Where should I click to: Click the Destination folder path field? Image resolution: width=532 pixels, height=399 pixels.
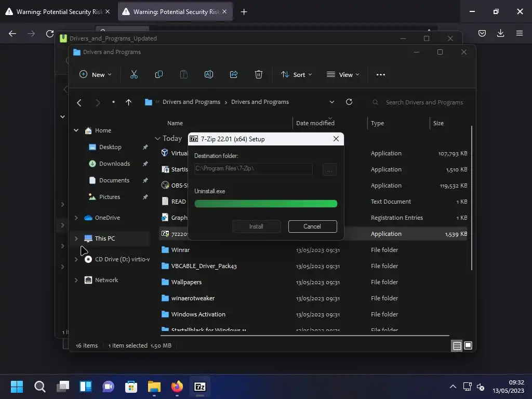[x=254, y=169]
